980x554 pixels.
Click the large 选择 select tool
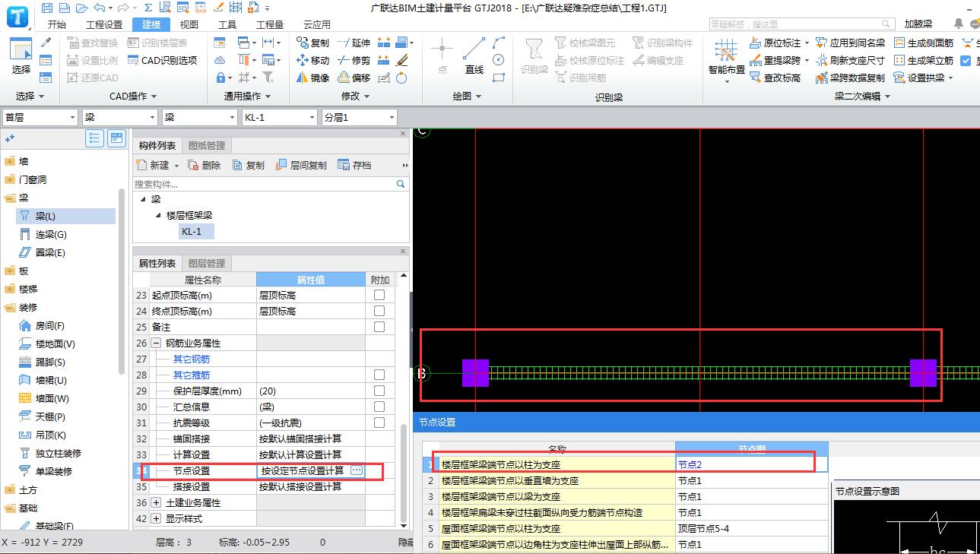21,57
